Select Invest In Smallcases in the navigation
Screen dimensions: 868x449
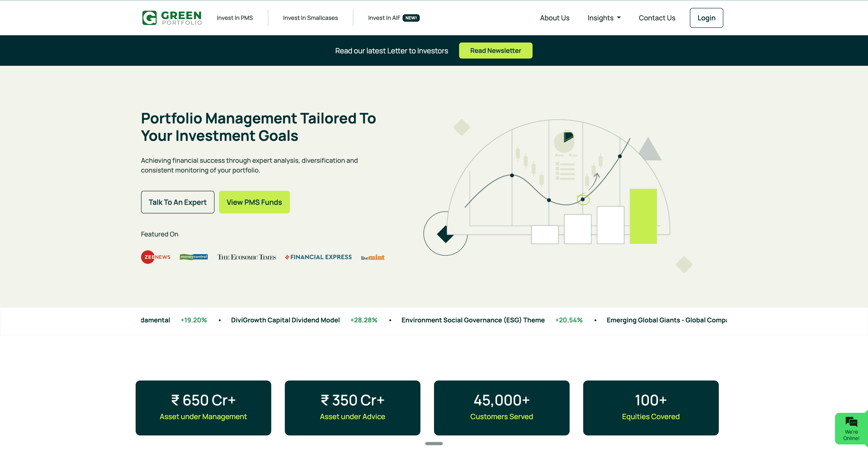[310, 18]
